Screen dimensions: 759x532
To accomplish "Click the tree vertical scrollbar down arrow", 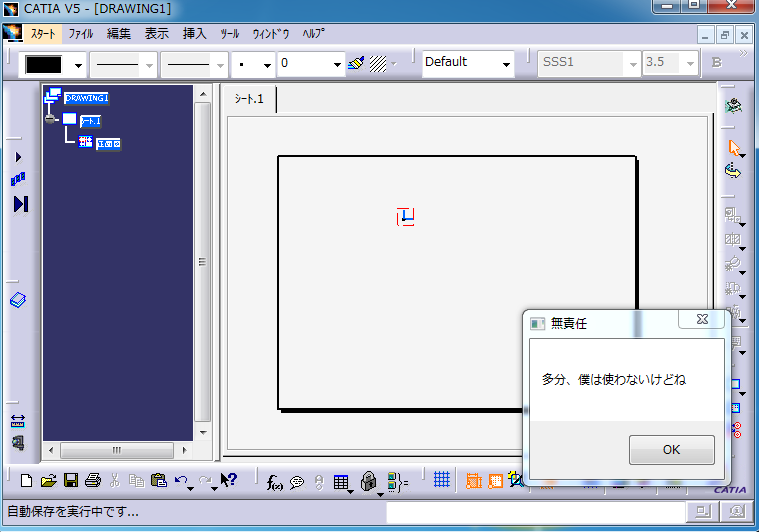I will [203, 432].
